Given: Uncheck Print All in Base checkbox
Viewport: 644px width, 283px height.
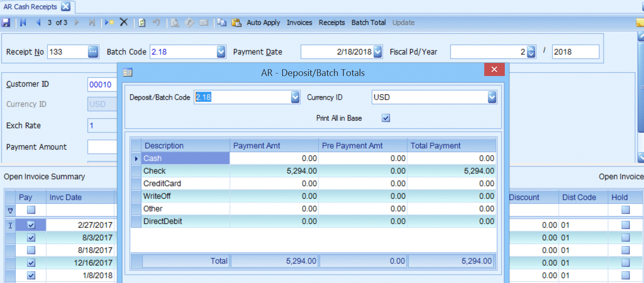Looking at the screenshot, I should [x=386, y=118].
